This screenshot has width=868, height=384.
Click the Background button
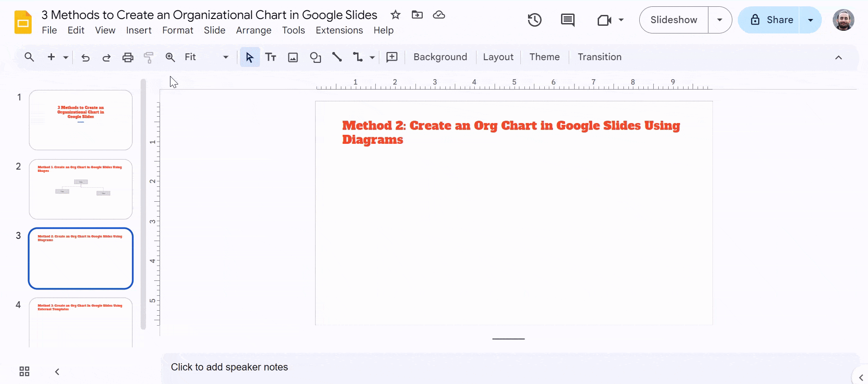(x=440, y=57)
